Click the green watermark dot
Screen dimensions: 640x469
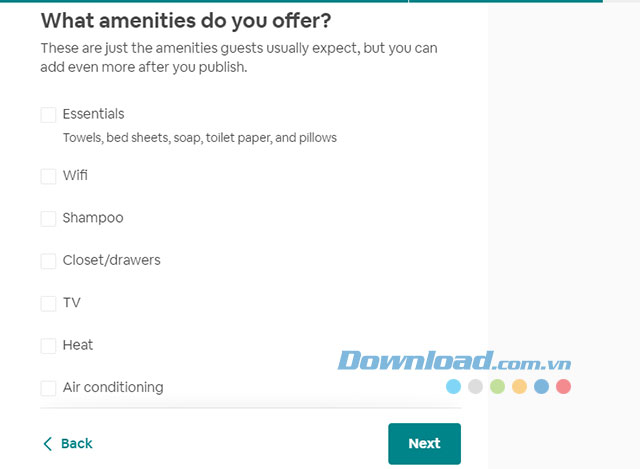pyautogui.click(x=498, y=386)
